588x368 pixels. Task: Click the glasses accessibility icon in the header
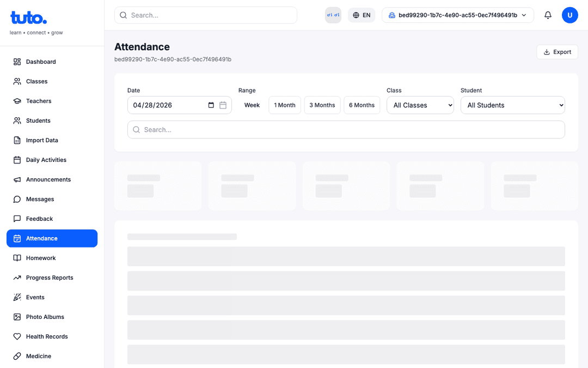point(333,15)
